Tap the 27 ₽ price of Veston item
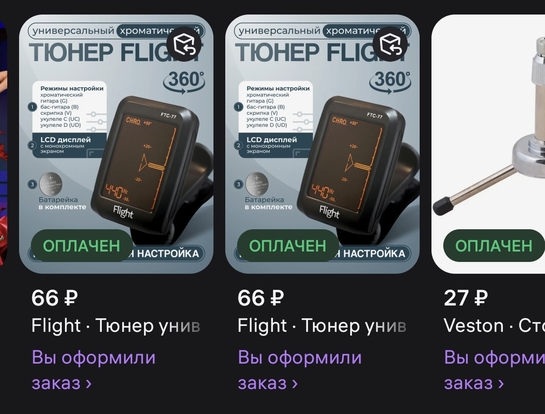Screen dimensions: 545x414 (x=465, y=298)
